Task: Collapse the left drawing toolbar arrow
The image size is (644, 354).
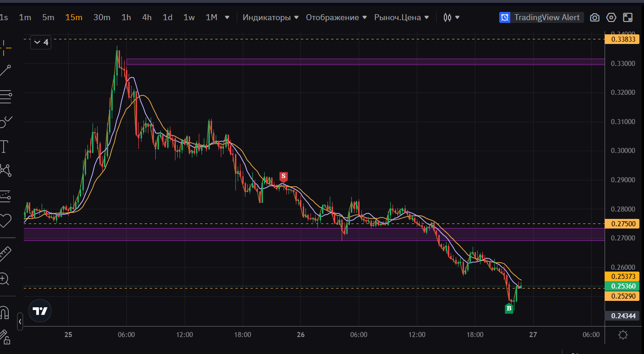Action: (20, 322)
